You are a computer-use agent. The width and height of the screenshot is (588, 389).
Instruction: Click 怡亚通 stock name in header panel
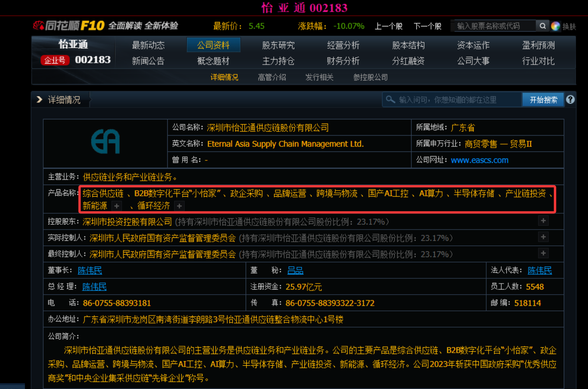pyautogui.click(x=73, y=45)
